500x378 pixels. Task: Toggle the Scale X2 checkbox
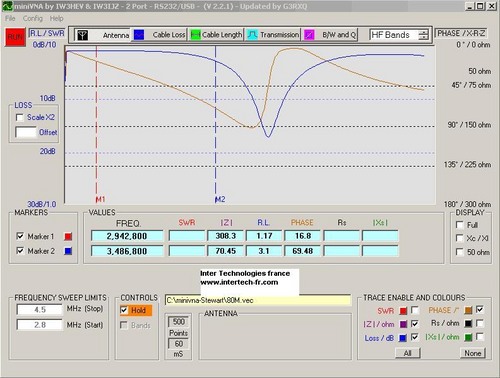coord(20,118)
